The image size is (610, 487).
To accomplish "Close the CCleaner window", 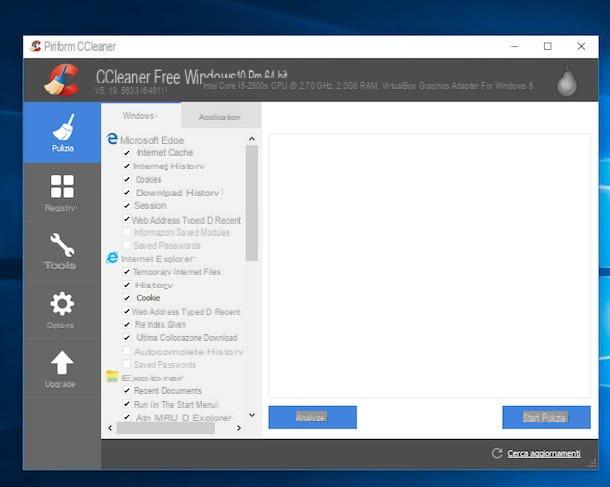I will click(x=581, y=46).
